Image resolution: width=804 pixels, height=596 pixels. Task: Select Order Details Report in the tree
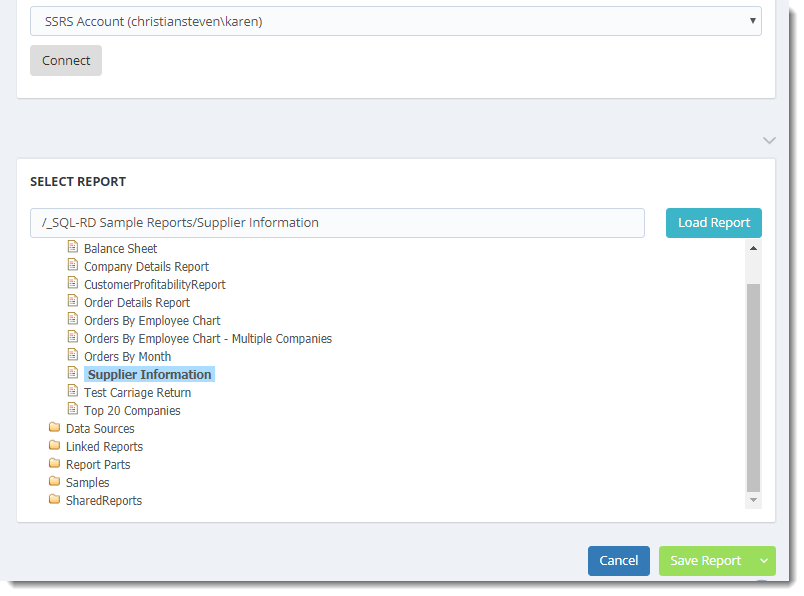(137, 303)
